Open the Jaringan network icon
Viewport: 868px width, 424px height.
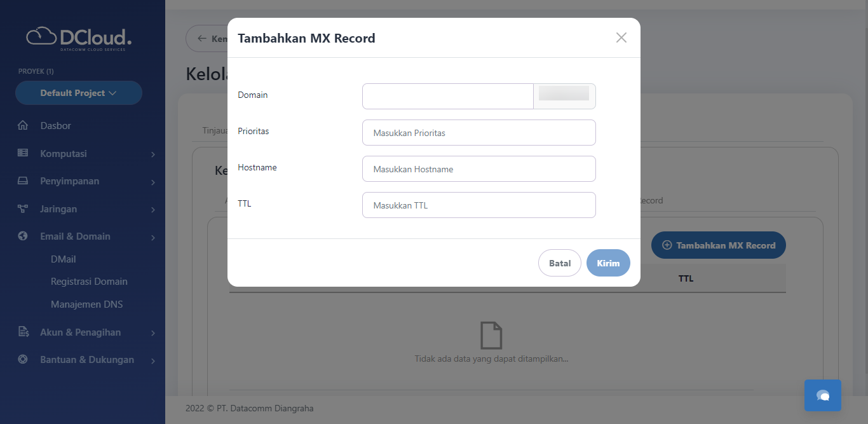click(23, 209)
